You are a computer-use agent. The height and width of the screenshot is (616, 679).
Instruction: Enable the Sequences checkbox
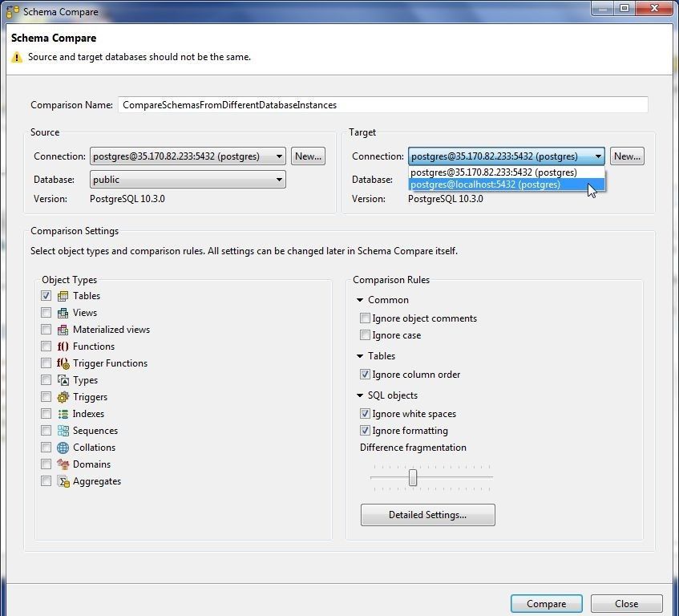46,431
